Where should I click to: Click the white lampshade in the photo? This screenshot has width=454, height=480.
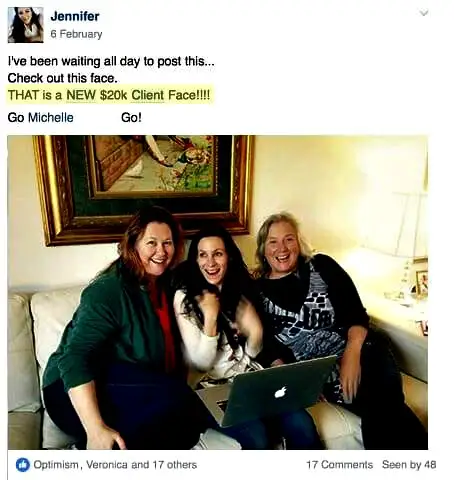410,223
